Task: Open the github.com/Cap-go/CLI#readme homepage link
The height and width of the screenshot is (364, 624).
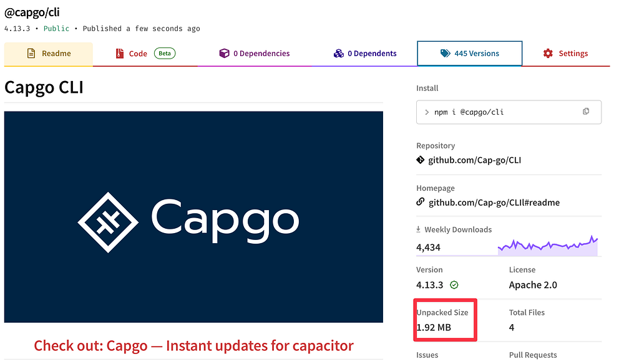Action: (x=494, y=203)
